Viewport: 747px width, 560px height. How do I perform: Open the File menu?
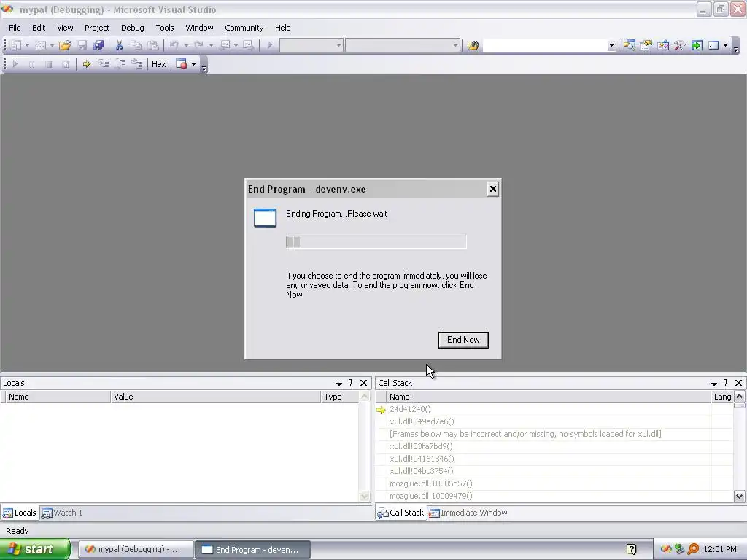click(15, 28)
